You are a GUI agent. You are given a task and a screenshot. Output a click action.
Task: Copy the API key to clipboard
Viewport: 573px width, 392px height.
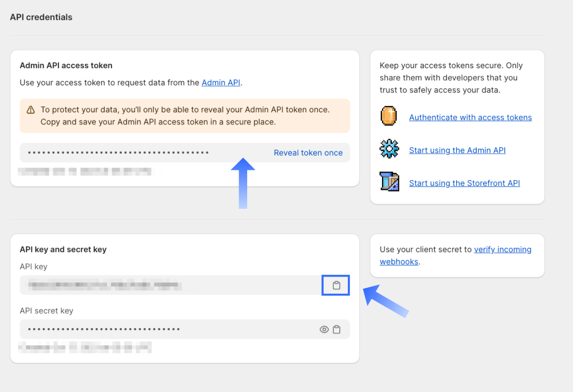click(336, 285)
